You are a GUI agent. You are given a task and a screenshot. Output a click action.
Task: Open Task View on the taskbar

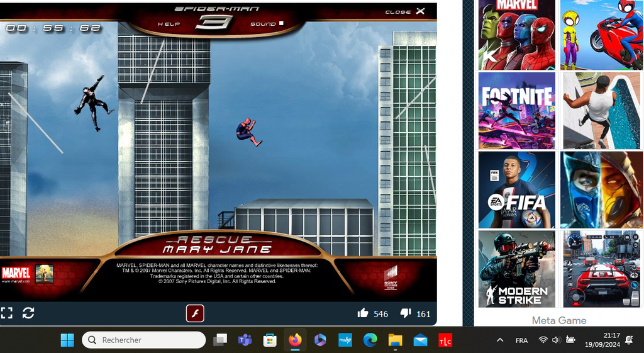[x=220, y=340]
